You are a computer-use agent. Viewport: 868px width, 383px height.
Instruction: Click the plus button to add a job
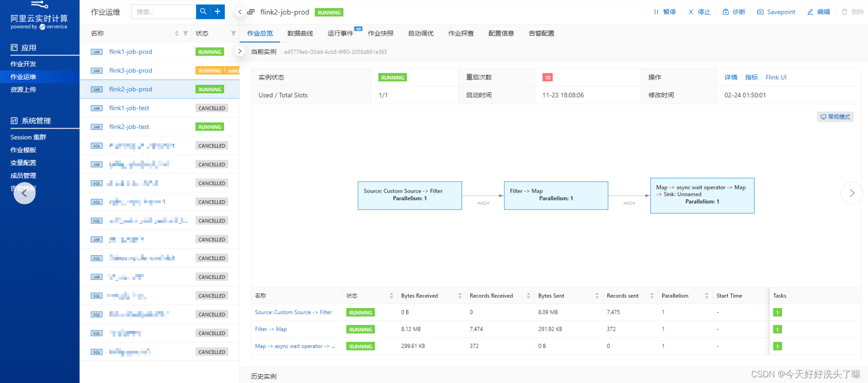click(218, 11)
